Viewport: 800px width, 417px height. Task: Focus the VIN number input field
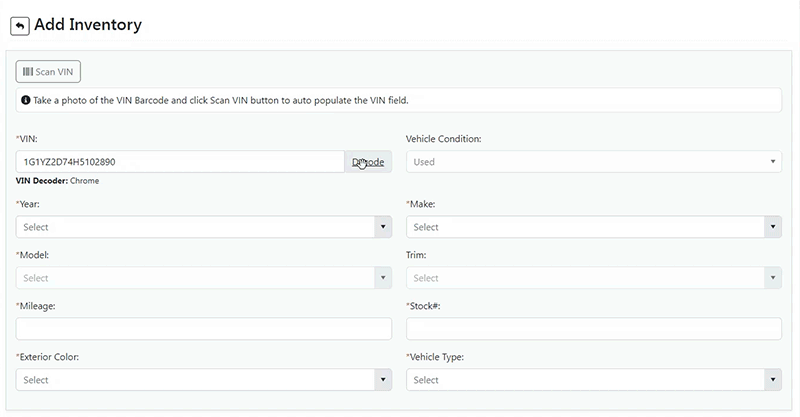pos(180,162)
